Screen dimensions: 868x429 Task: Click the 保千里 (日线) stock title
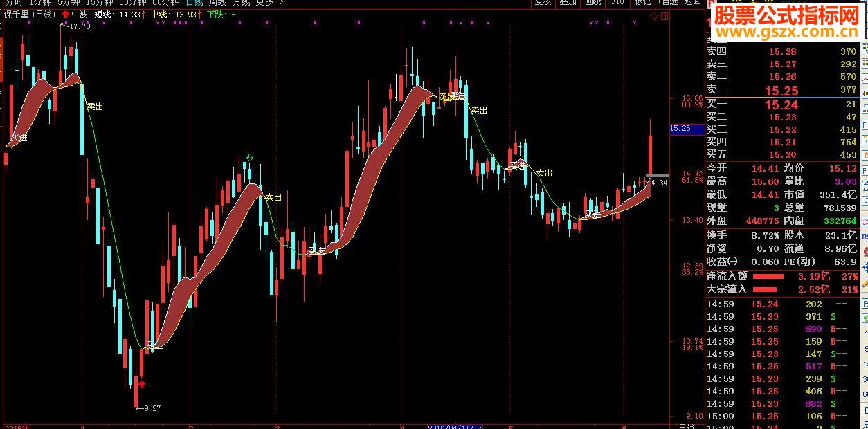point(29,14)
